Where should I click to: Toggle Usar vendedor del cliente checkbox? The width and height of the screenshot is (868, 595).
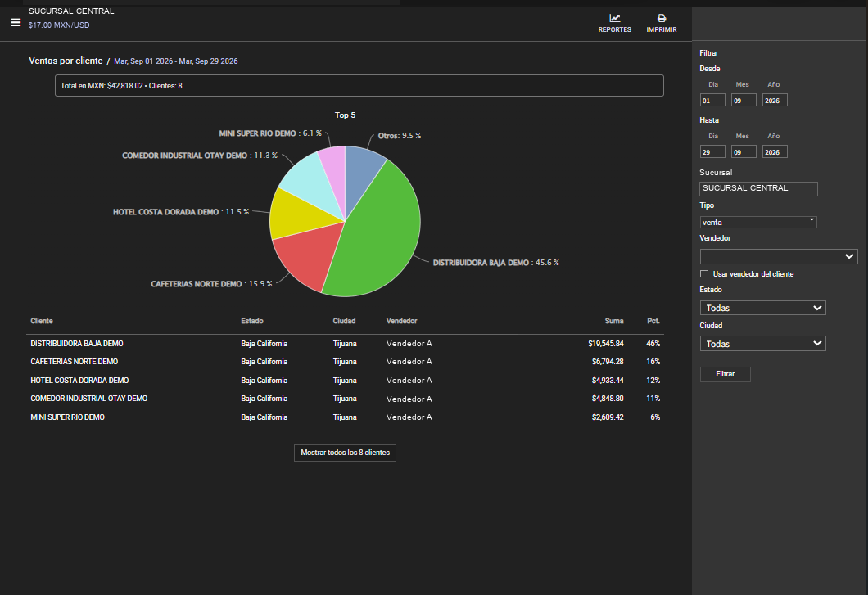[x=704, y=274]
